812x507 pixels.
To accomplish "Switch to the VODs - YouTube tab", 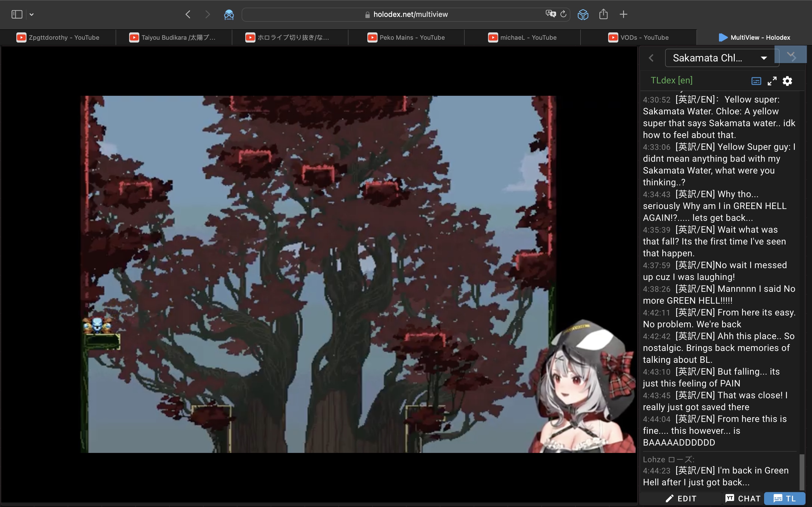I will (x=638, y=37).
